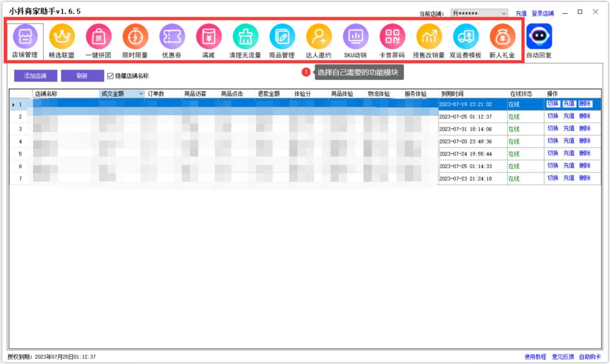Select the 达人邀约 influencer invite icon
The height and width of the screenshot is (364, 610).
[319, 37]
